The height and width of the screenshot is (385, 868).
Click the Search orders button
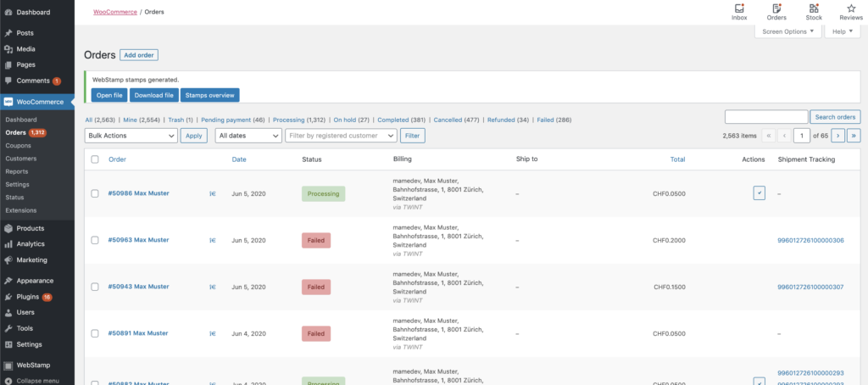pos(835,117)
